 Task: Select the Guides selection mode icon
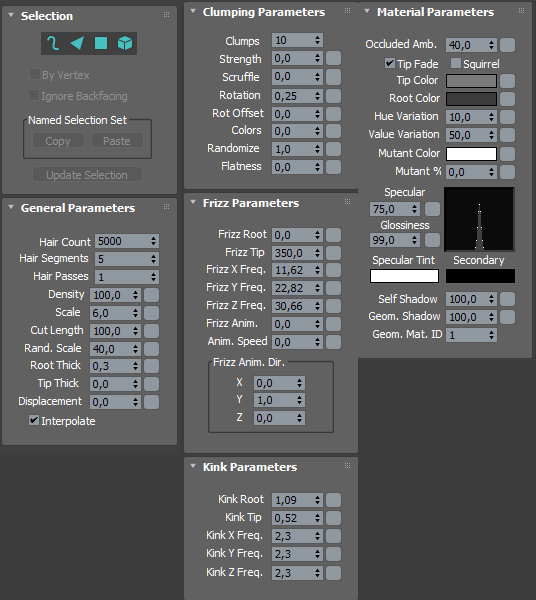[x=53, y=43]
